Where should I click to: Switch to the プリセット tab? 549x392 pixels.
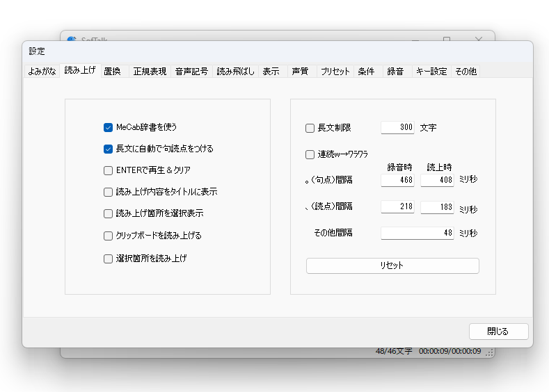[335, 72]
